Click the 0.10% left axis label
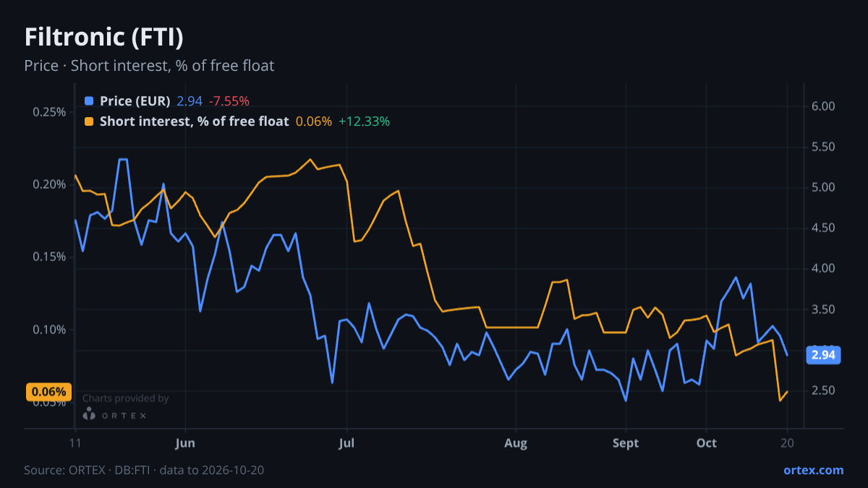Viewport: 868px width, 488px height. [x=49, y=330]
